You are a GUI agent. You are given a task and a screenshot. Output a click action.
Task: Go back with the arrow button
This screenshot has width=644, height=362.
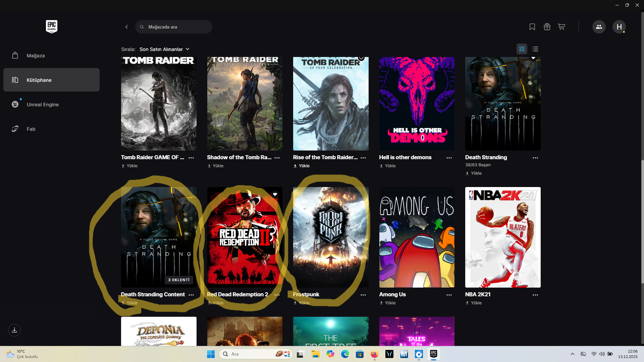pyautogui.click(x=126, y=27)
